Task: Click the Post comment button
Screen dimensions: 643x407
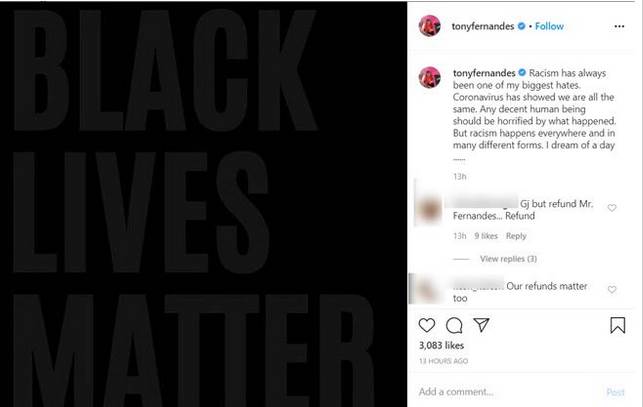Action: point(615,392)
